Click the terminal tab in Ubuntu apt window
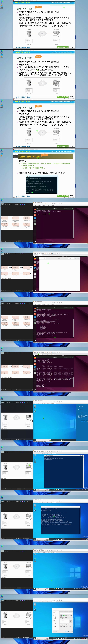This screenshot has height=644, width=88. point(55,209)
